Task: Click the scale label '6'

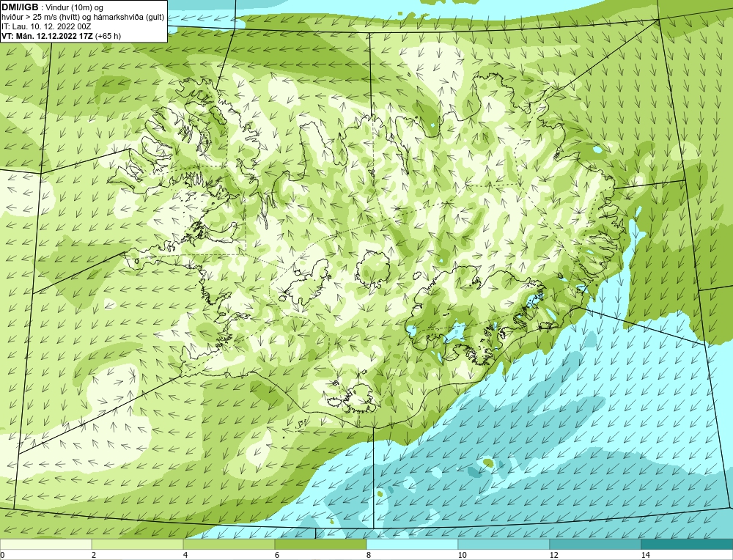Action: pyautogui.click(x=277, y=555)
